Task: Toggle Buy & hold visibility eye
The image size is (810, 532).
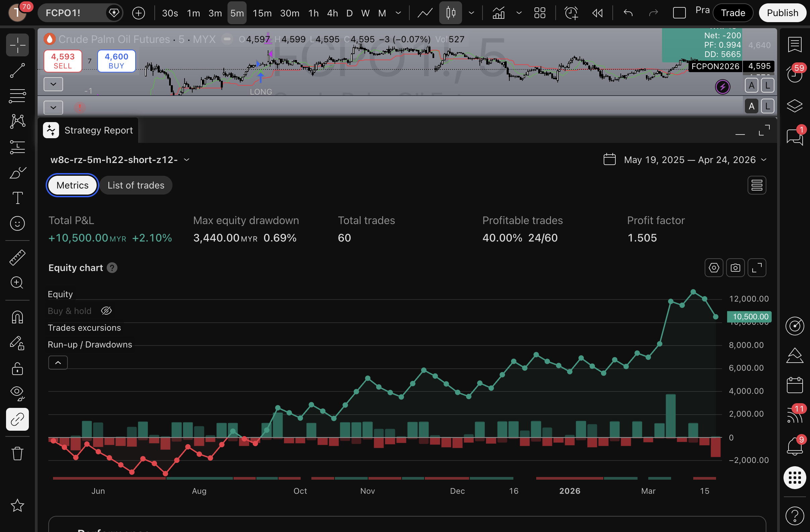Action: (106, 311)
